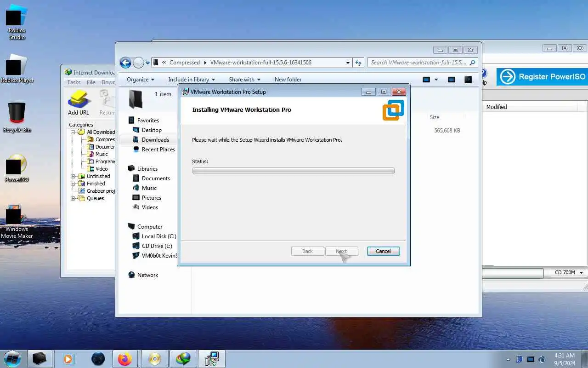The height and width of the screenshot is (368, 588).
Task: Click Explorer Back navigation arrow
Action: point(125,63)
